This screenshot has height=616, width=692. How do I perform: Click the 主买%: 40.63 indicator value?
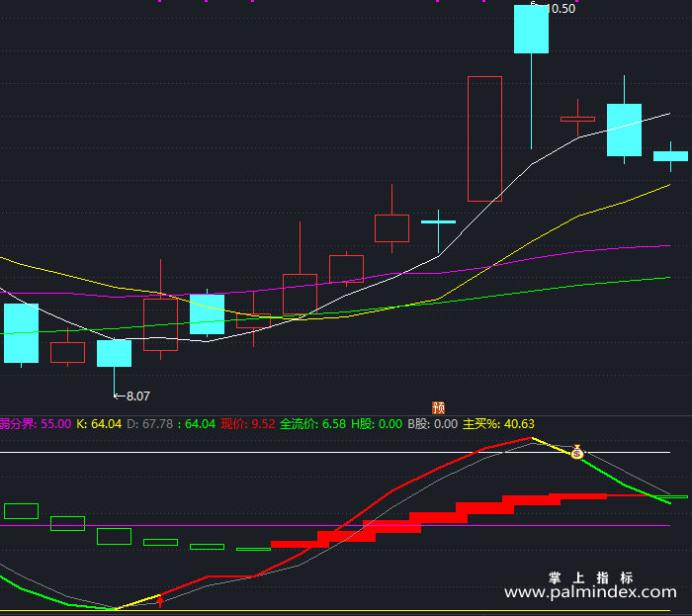(x=498, y=424)
